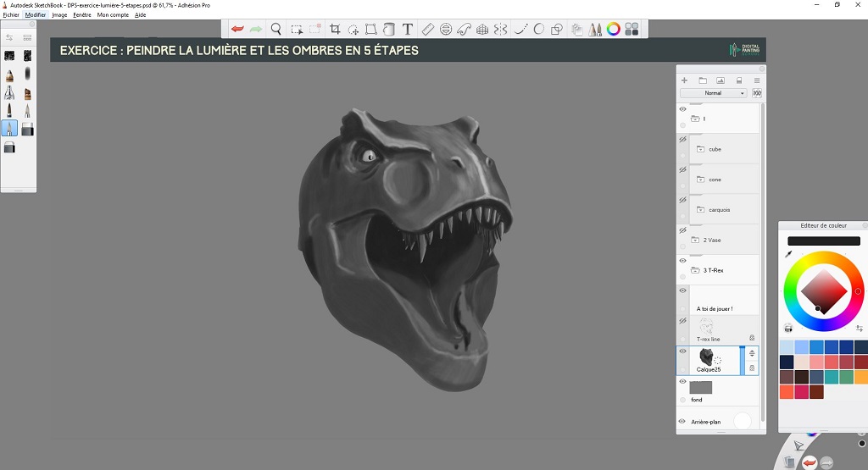Open the Image menu
Screen dimensions: 868x470
(x=59, y=14)
